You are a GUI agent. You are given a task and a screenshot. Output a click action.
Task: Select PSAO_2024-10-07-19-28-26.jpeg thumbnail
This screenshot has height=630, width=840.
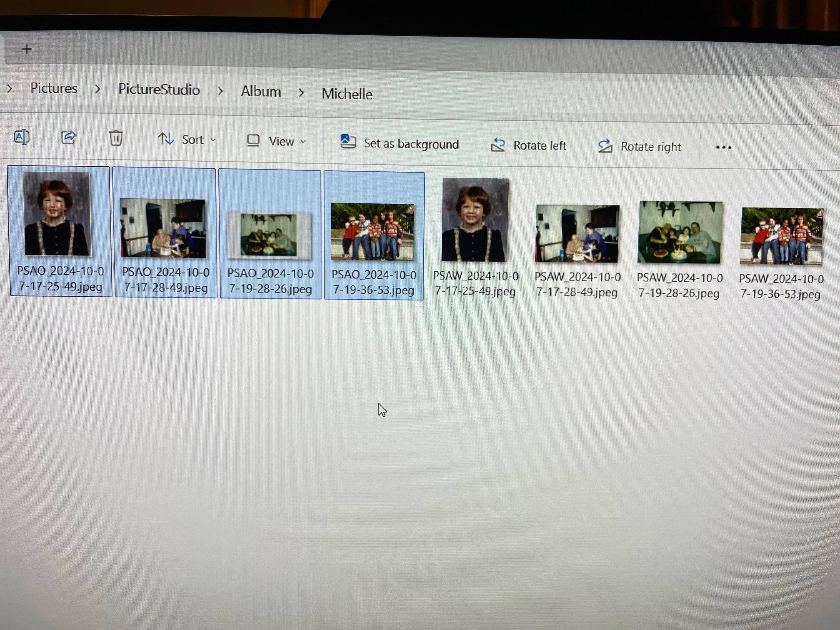pos(269,235)
